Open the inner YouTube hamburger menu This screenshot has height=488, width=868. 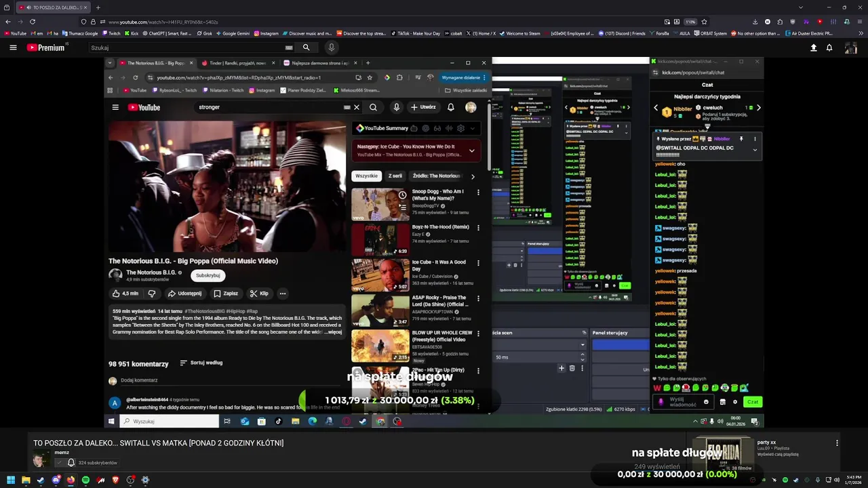click(115, 107)
